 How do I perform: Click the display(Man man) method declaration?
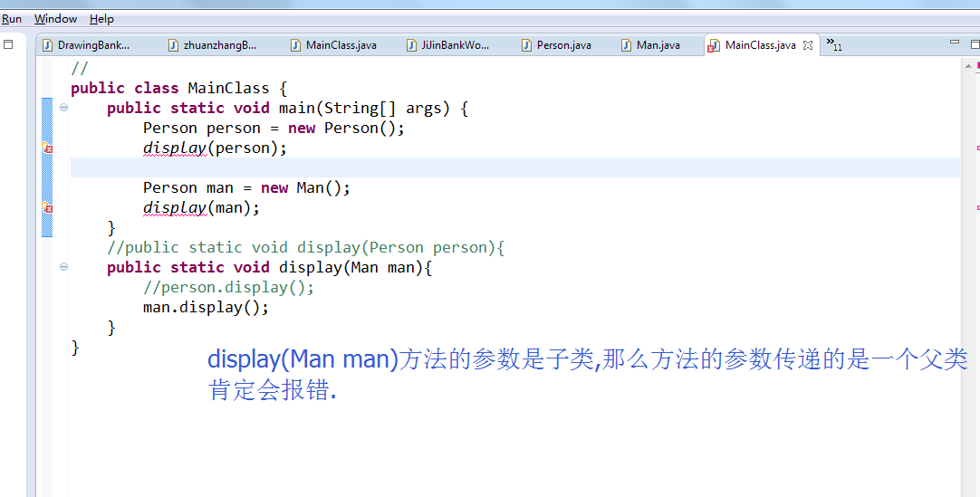[269, 267]
